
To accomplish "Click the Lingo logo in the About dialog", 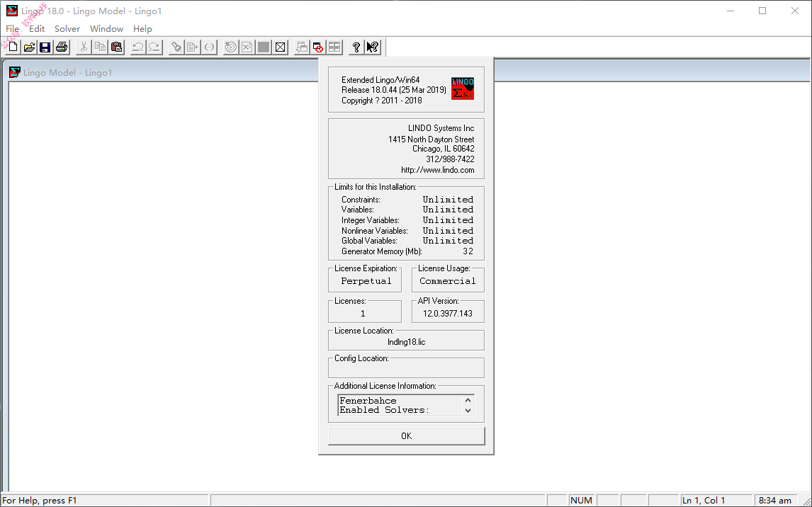I will coord(463,89).
